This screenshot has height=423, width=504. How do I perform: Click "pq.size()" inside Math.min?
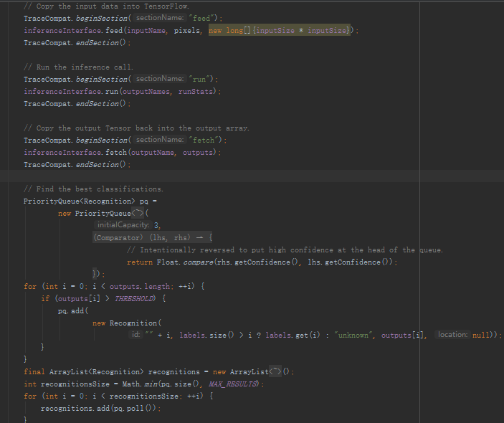pyautogui.click(x=179, y=384)
